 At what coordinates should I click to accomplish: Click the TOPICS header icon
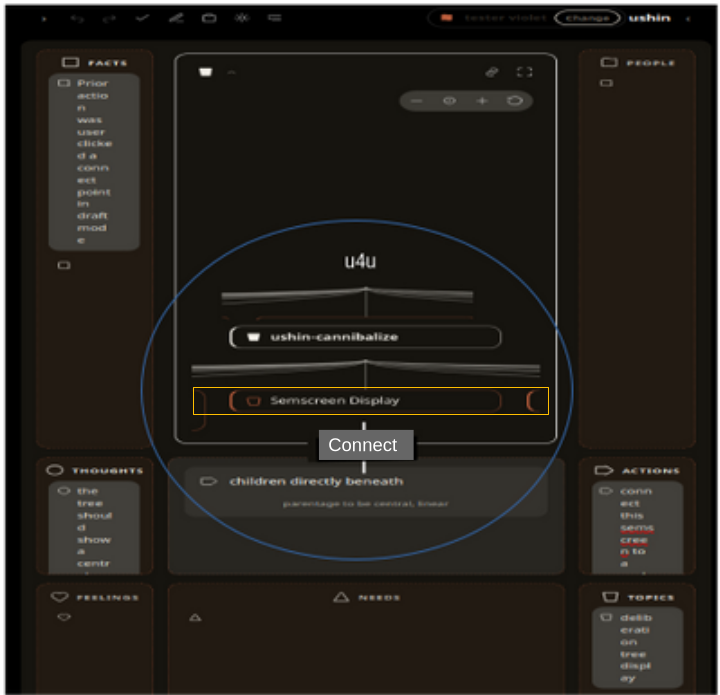[x=610, y=597]
